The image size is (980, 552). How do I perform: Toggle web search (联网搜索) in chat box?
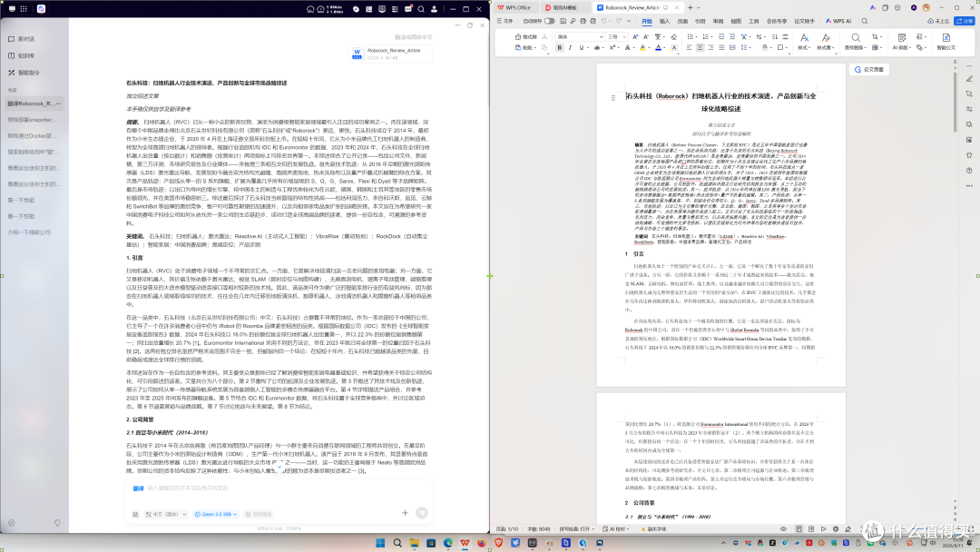click(260, 514)
